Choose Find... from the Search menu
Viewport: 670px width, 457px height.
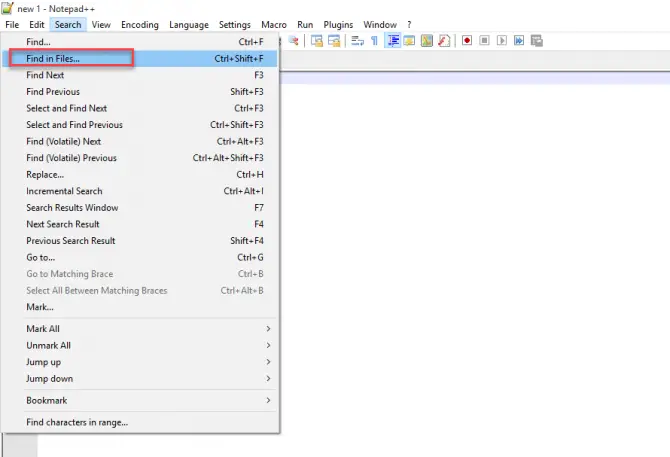[140, 42]
